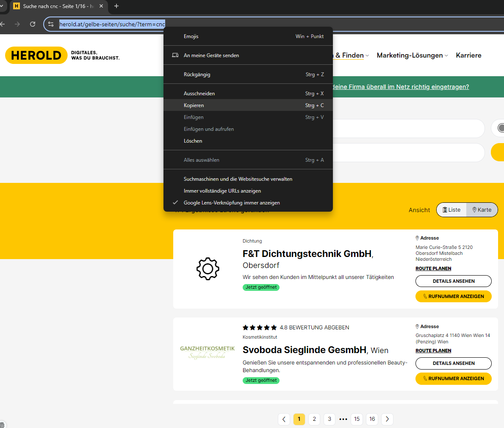Screen dimensions: 504x428
Task: Click 'Details ansehen' for F&T Dichtungstechnik
Action: pos(453,281)
